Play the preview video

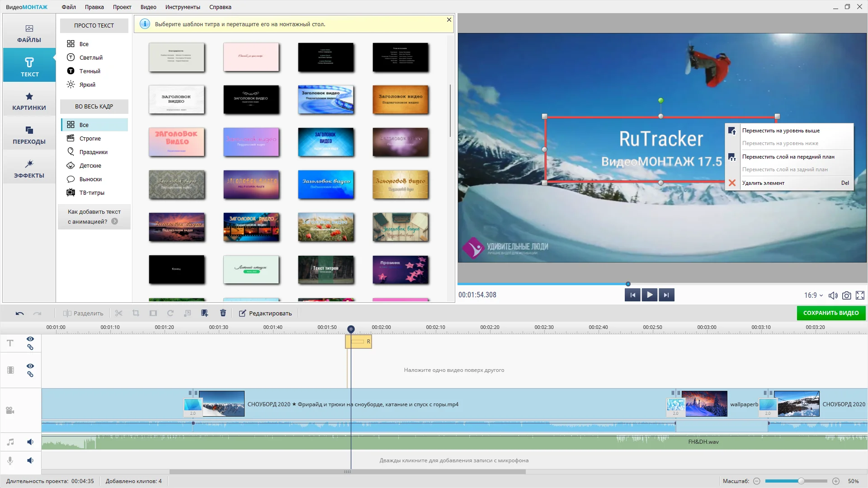[650, 295]
